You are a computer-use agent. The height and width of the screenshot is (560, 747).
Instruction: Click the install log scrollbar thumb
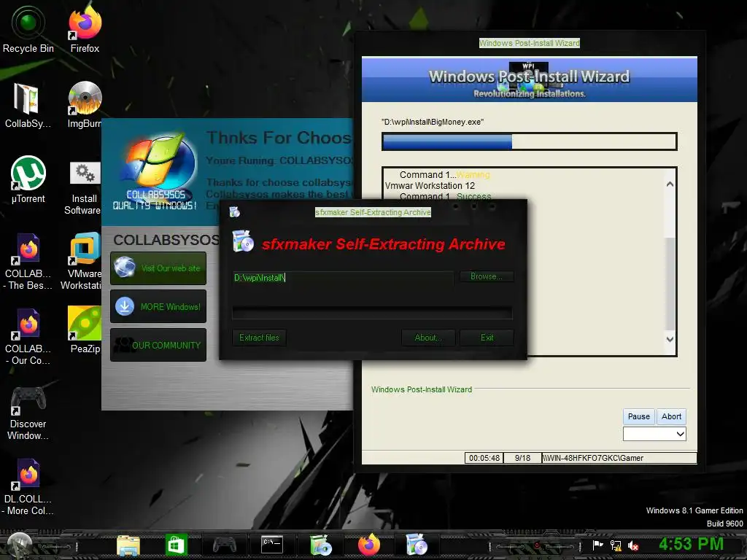[x=670, y=284]
